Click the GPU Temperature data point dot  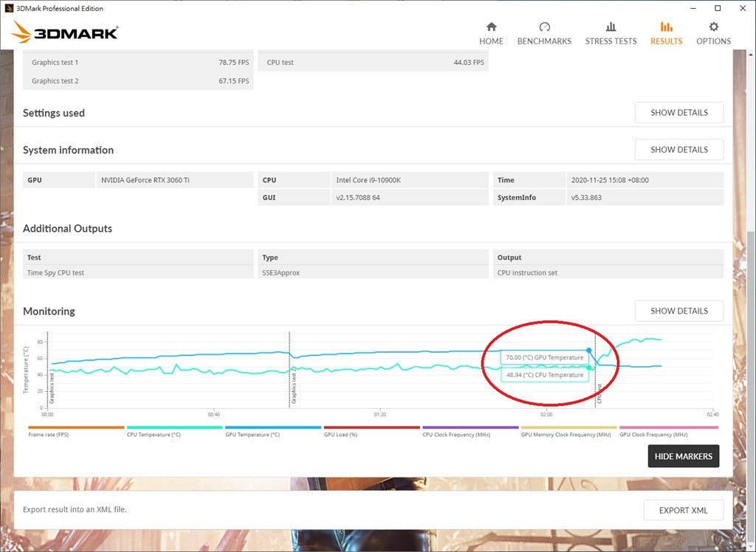[588, 351]
